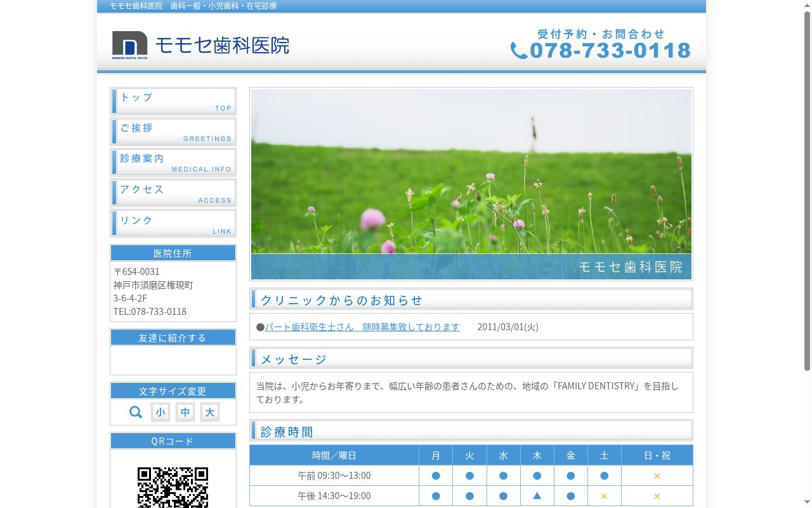Set font size to medium (中)
The image size is (812, 508).
[185, 412]
